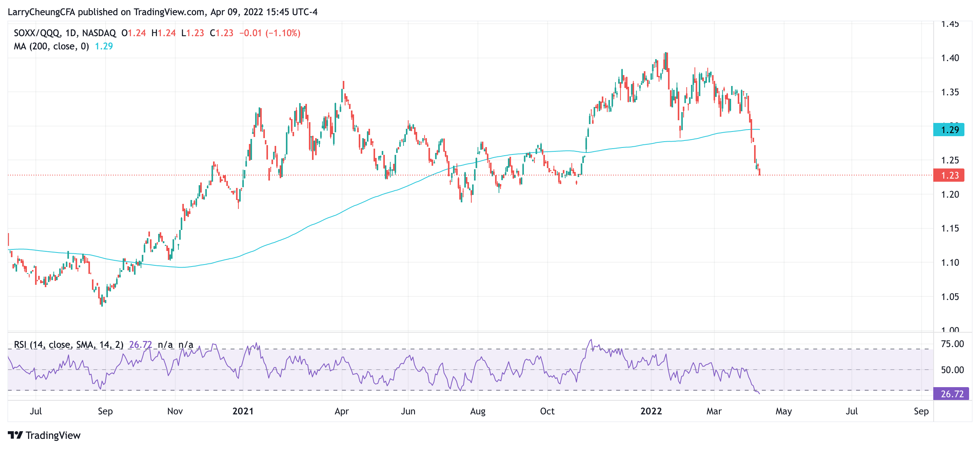
Task: Click the 1.20 price scale label
Action: point(950,195)
